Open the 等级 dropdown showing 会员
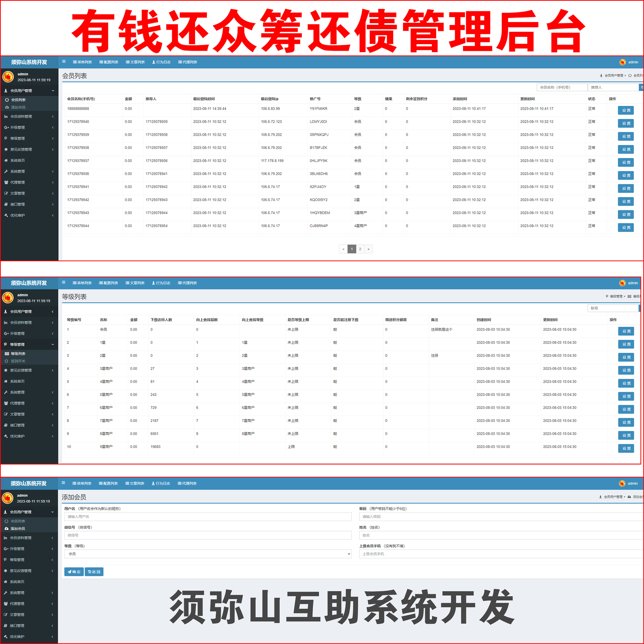 (x=208, y=554)
